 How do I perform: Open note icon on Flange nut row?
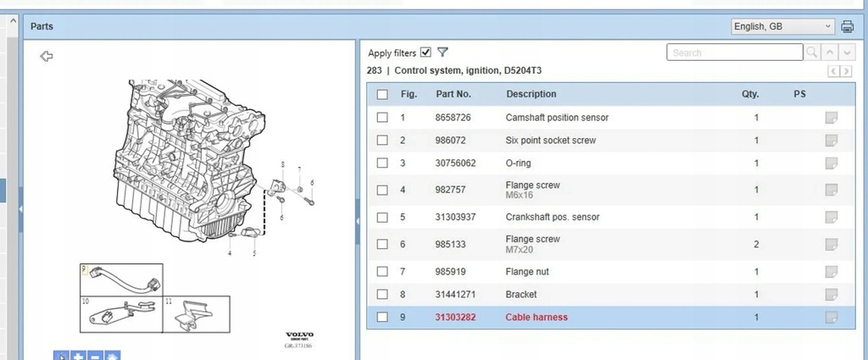831,272
